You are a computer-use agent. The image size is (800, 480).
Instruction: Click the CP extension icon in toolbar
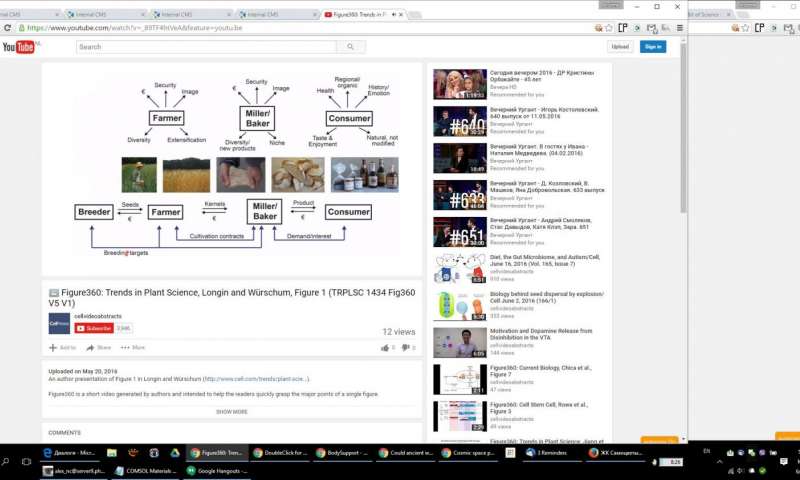(x=623, y=28)
